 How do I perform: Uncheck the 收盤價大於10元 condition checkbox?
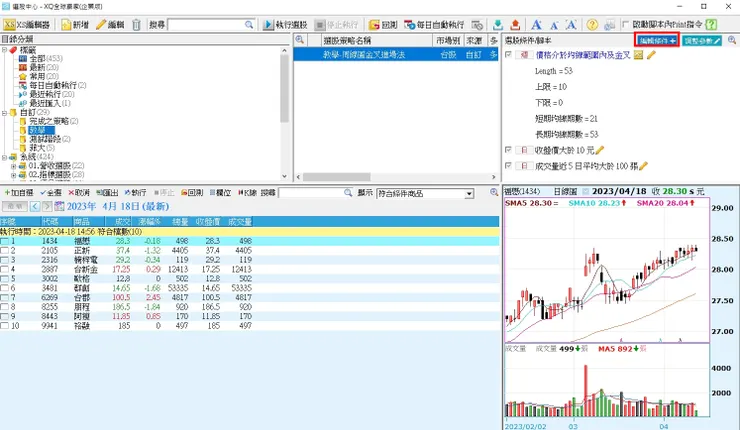point(508,150)
